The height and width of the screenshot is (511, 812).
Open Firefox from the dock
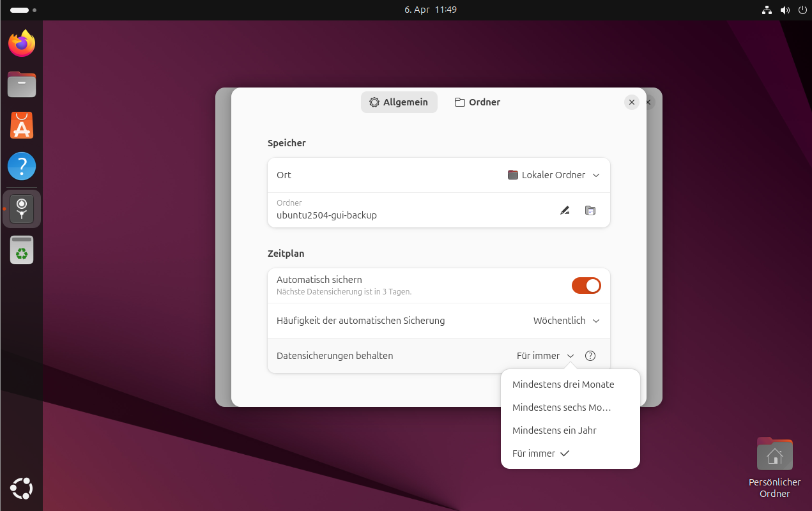22,44
